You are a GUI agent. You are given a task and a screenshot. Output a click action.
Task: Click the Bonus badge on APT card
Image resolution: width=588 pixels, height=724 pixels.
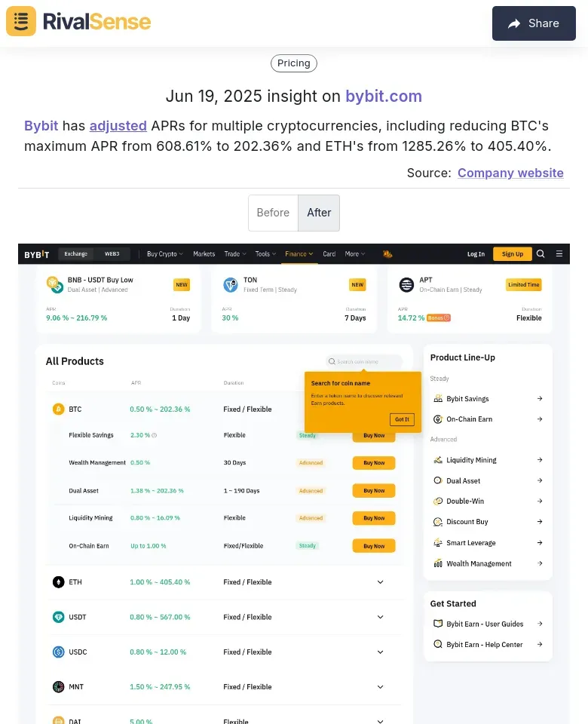439,318
